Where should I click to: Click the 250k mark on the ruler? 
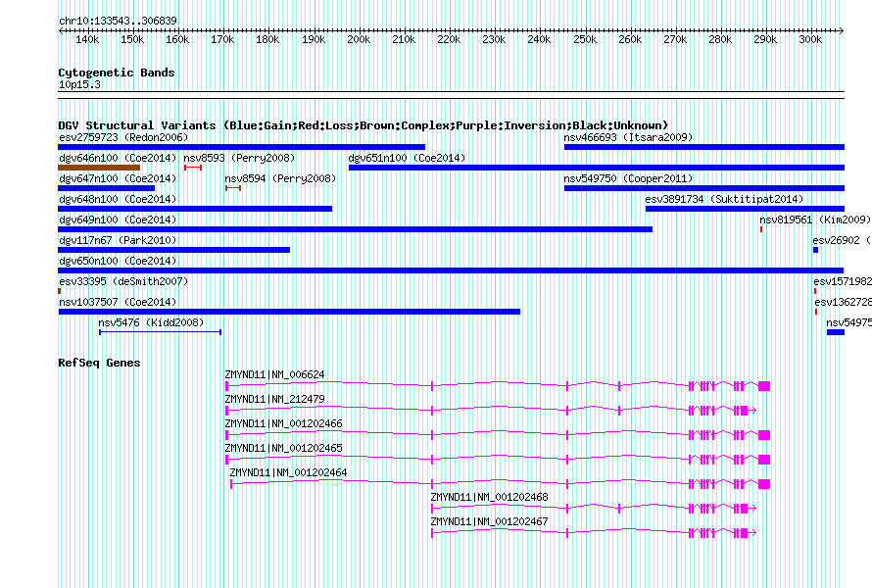pos(585,39)
